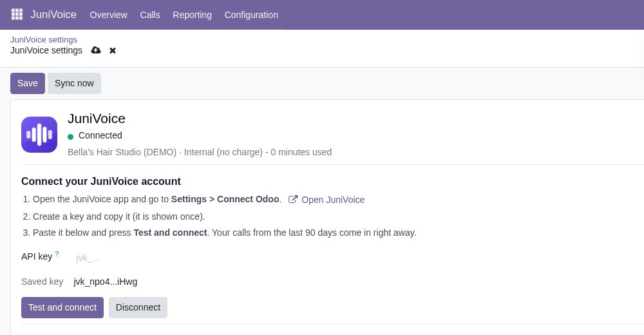Screen dimensions: 644x335
Task: Open the Overview menu
Action: pos(108,15)
